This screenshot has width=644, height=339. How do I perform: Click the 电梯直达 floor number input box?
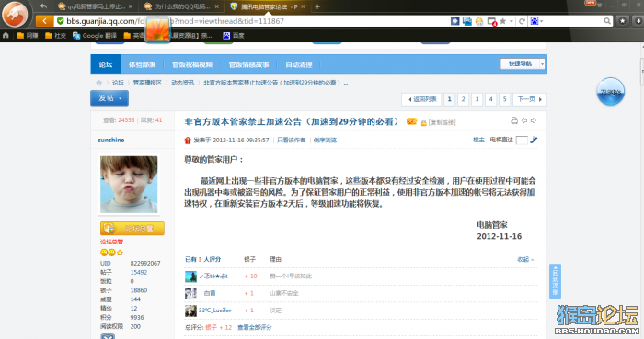pos(522,141)
